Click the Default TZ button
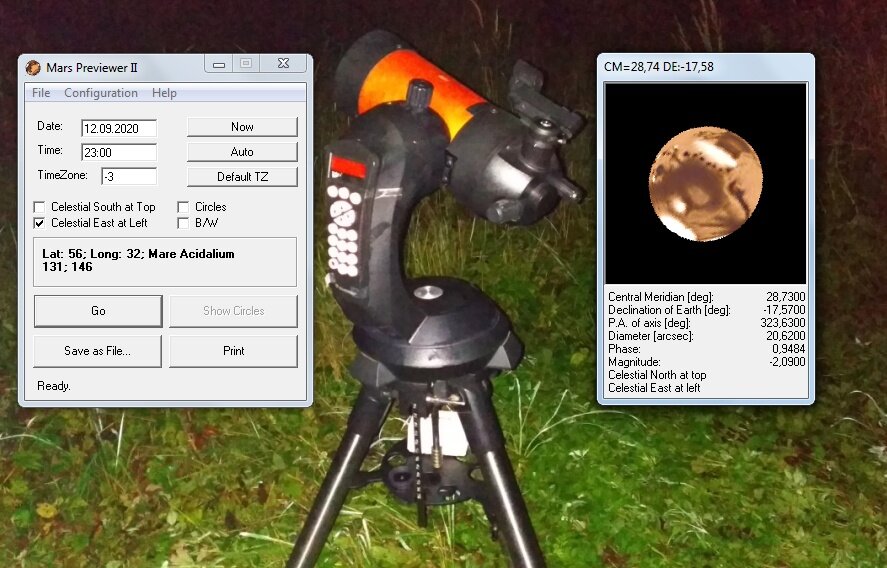887x568 pixels. 242,177
